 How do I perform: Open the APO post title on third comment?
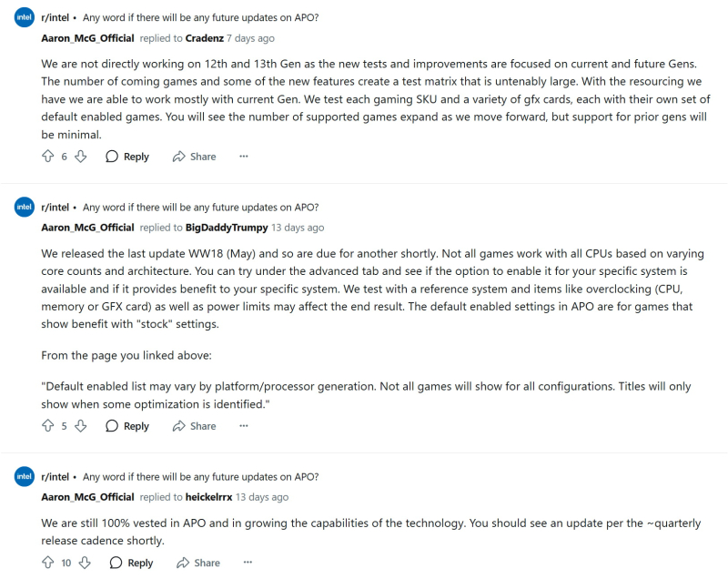point(200,477)
